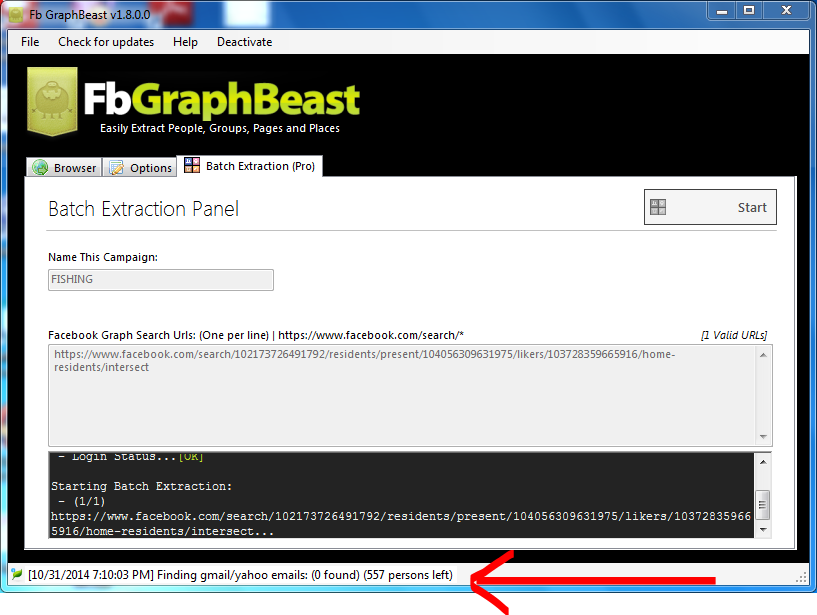Click log console scrollbar up arrow

click(x=763, y=462)
